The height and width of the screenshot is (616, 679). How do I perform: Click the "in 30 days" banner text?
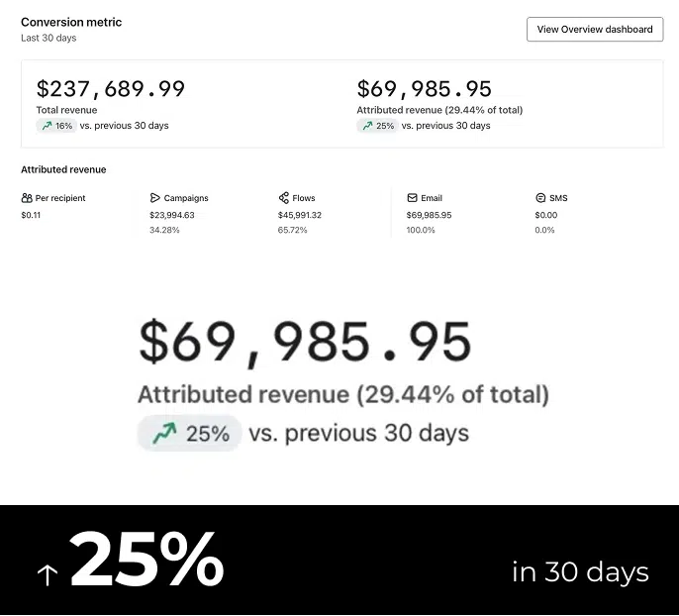pyautogui.click(x=580, y=572)
